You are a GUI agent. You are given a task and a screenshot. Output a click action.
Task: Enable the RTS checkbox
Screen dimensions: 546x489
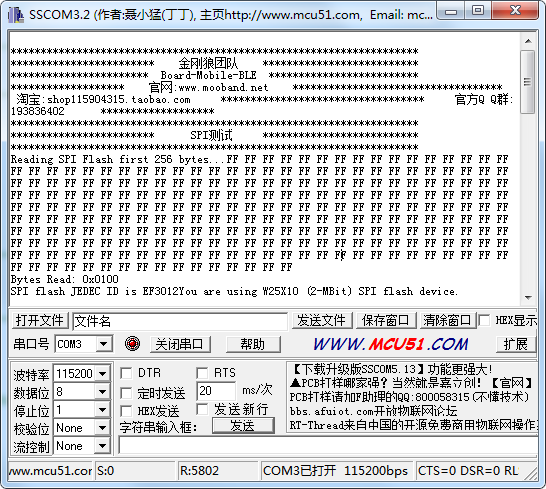[202, 373]
